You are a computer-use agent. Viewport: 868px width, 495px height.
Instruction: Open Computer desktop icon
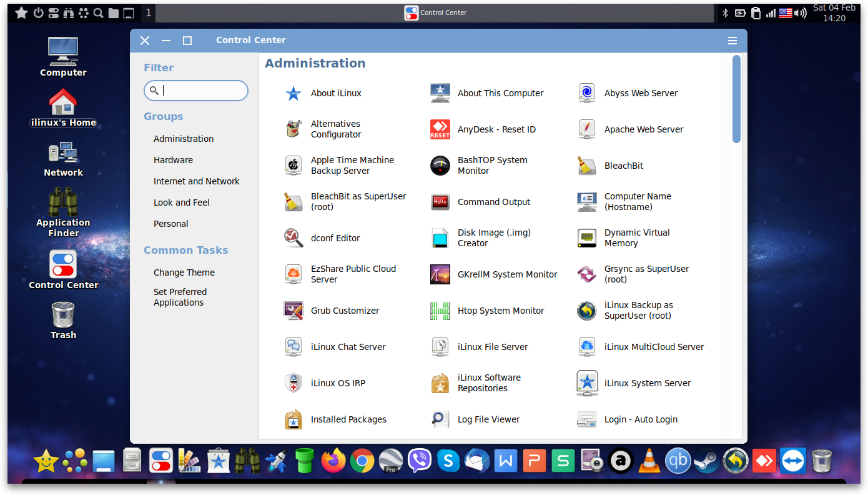tap(63, 57)
